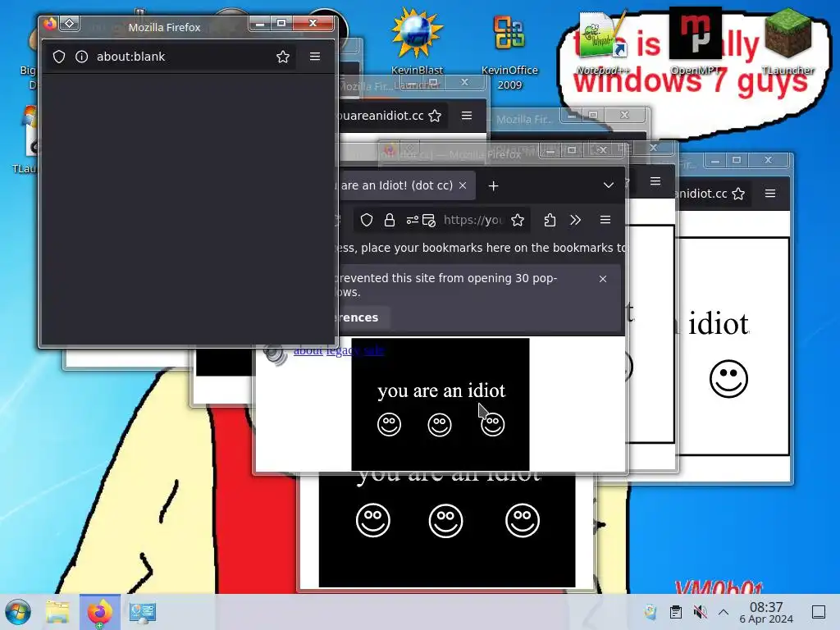Open the 'legacy' link on page
This screenshot has width=840, height=630.
[343, 350]
